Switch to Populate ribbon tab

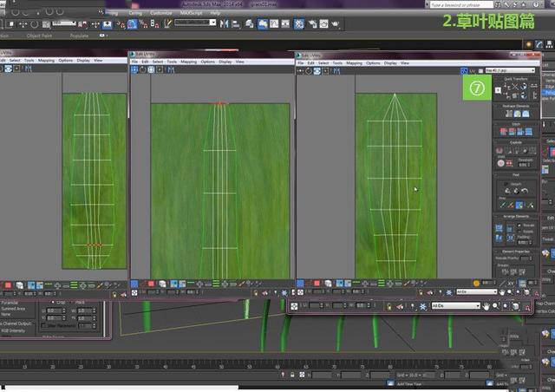click(x=79, y=36)
